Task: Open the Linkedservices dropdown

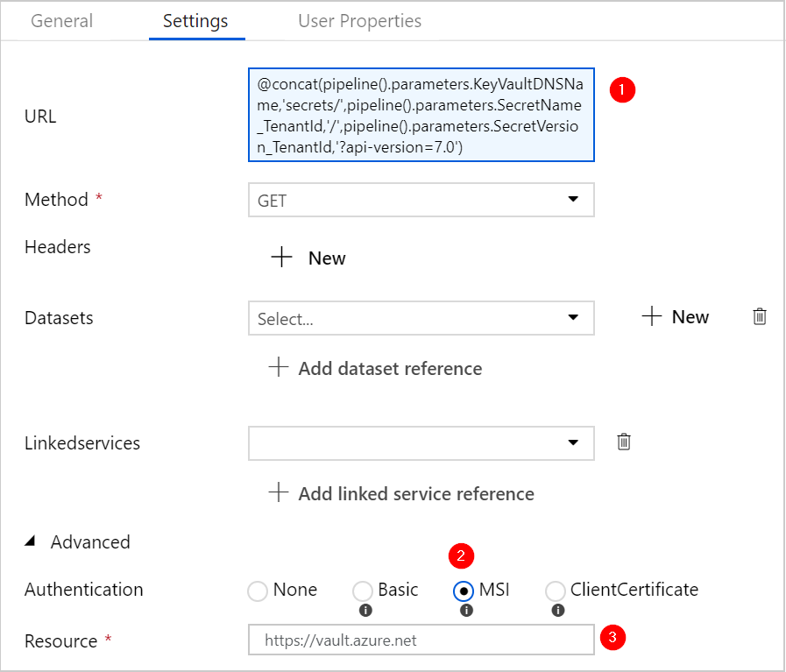Action: coord(421,443)
